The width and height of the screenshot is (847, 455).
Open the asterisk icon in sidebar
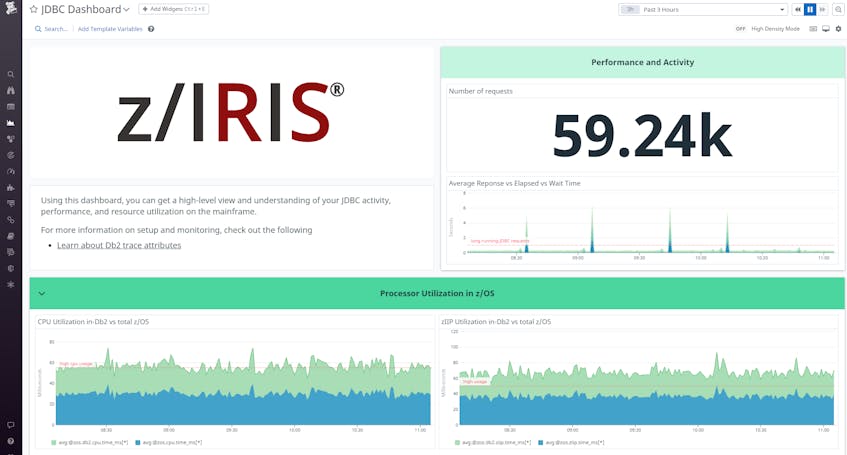tap(10, 284)
